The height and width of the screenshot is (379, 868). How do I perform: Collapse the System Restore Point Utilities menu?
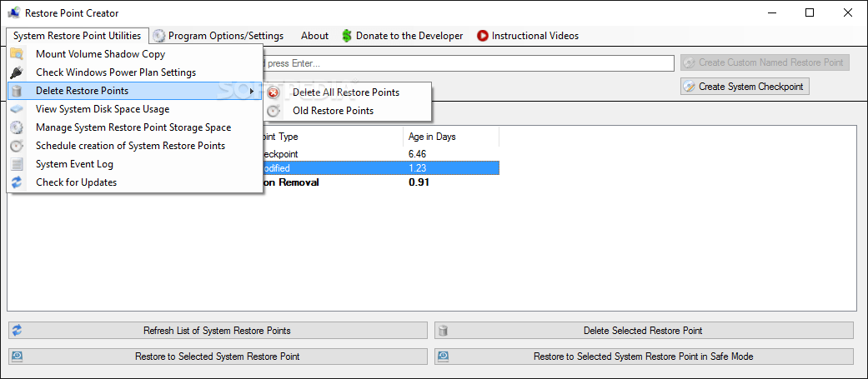tap(77, 36)
